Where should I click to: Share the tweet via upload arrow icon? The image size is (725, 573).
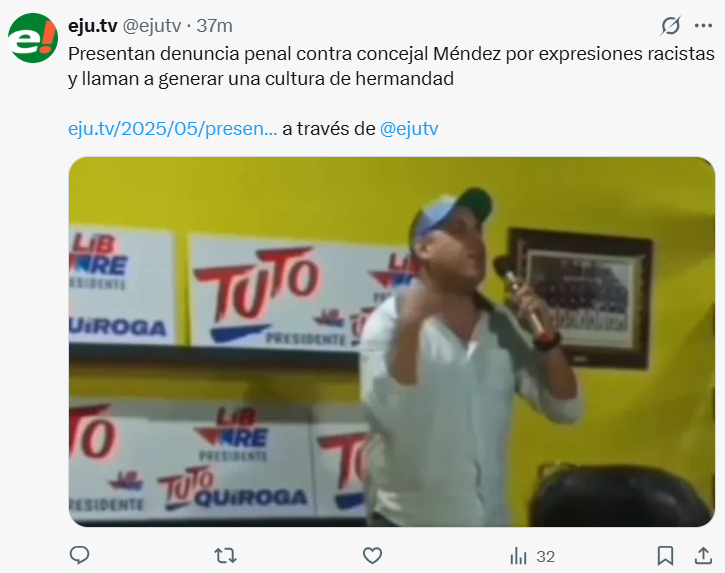703,555
